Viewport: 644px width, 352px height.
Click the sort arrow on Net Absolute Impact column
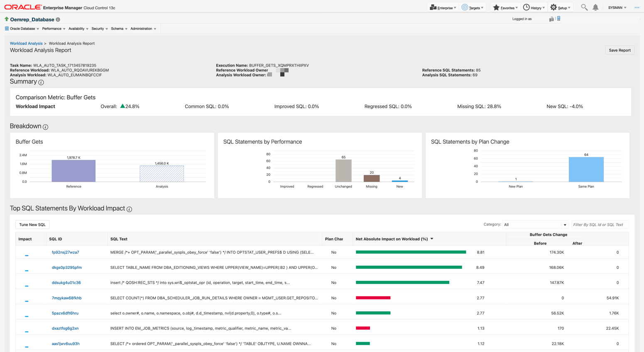[x=432, y=239]
